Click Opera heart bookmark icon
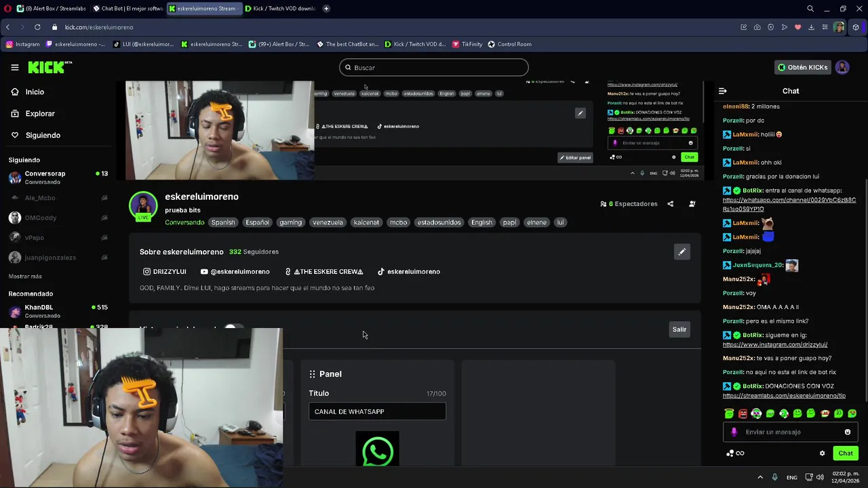Viewport: 868px width, 488px height. coord(797,27)
